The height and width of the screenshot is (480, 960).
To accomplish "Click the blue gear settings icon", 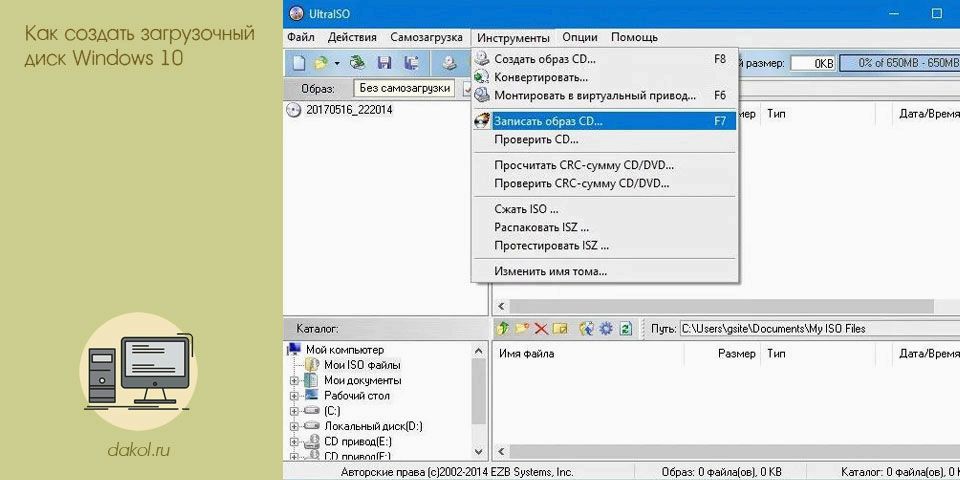I will coord(606,329).
